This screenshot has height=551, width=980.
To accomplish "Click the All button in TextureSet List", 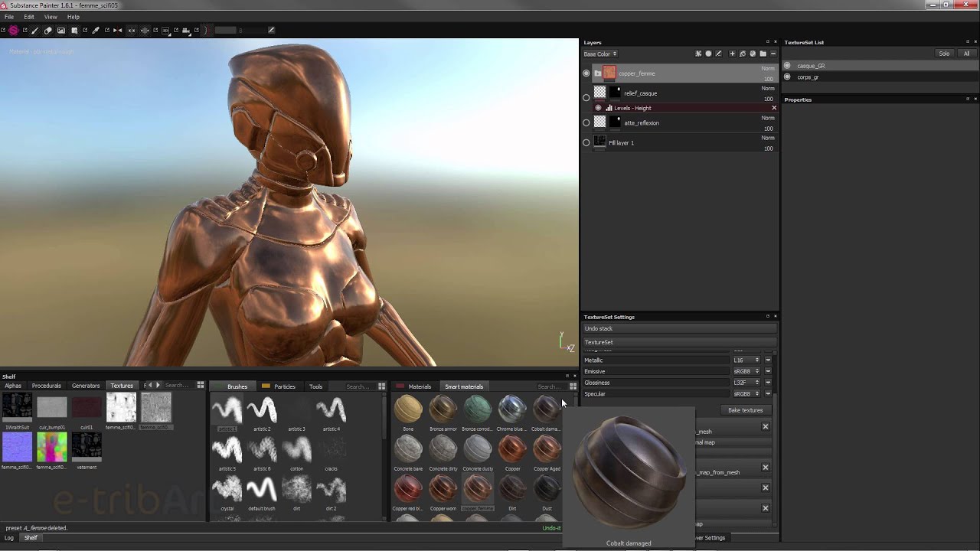I will [x=966, y=54].
